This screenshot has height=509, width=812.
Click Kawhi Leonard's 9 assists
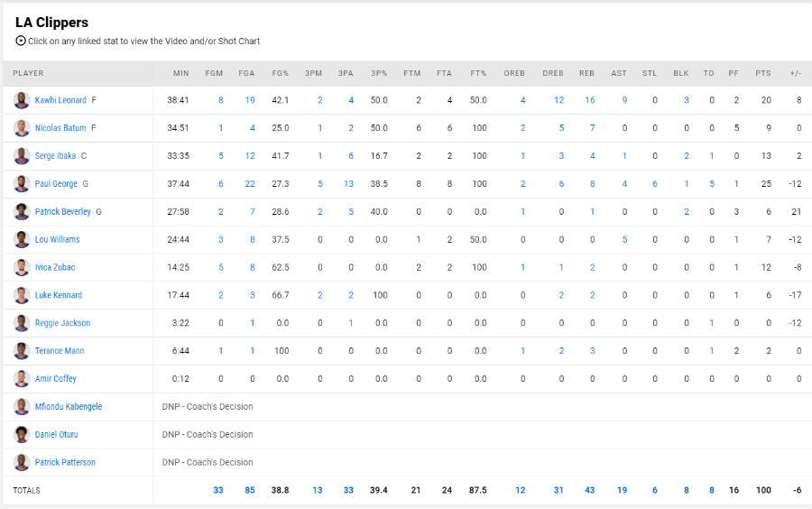pyautogui.click(x=624, y=100)
